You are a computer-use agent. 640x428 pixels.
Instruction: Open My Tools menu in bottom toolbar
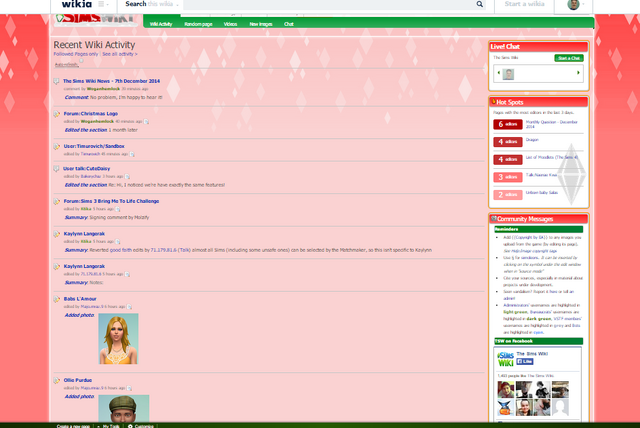click(111, 426)
